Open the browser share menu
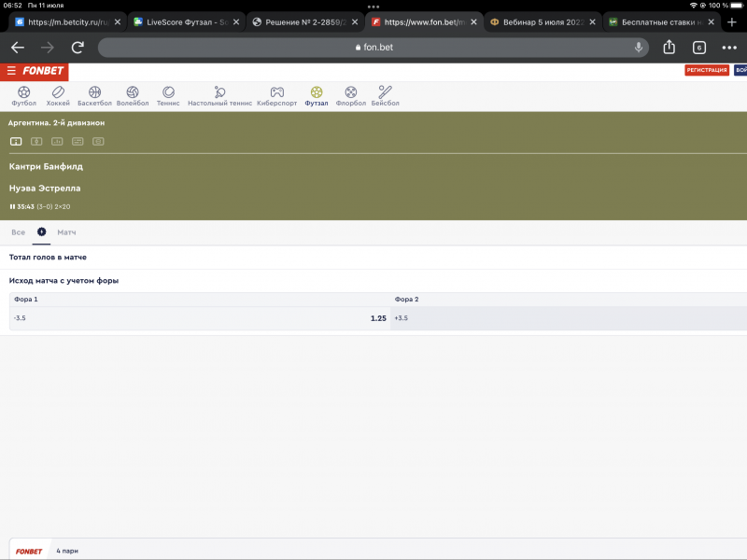This screenshot has height=560, width=747. pos(669,48)
